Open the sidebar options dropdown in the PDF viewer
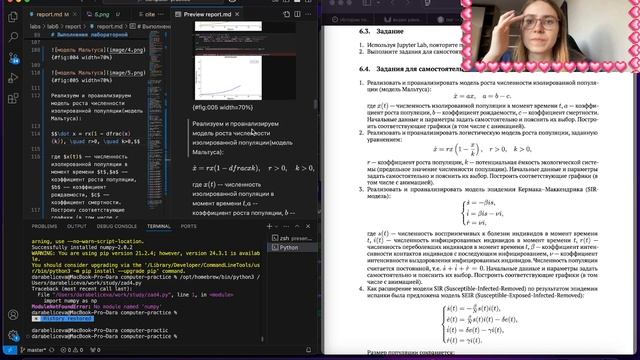 (x=378, y=3)
